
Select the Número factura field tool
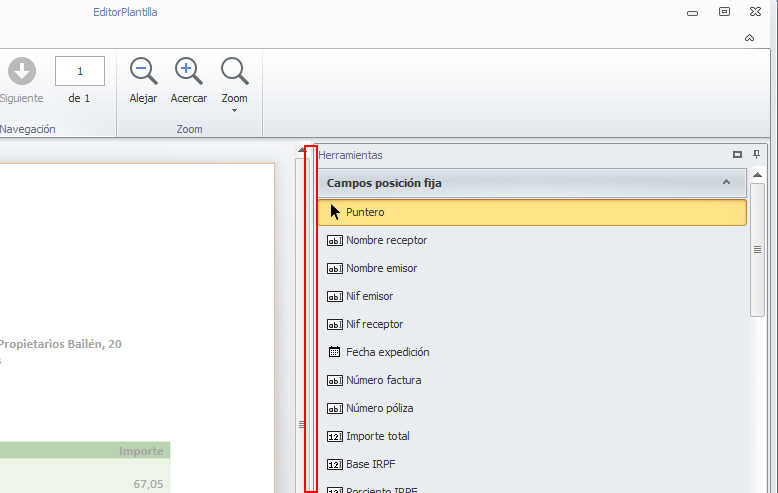coord(532,380)
